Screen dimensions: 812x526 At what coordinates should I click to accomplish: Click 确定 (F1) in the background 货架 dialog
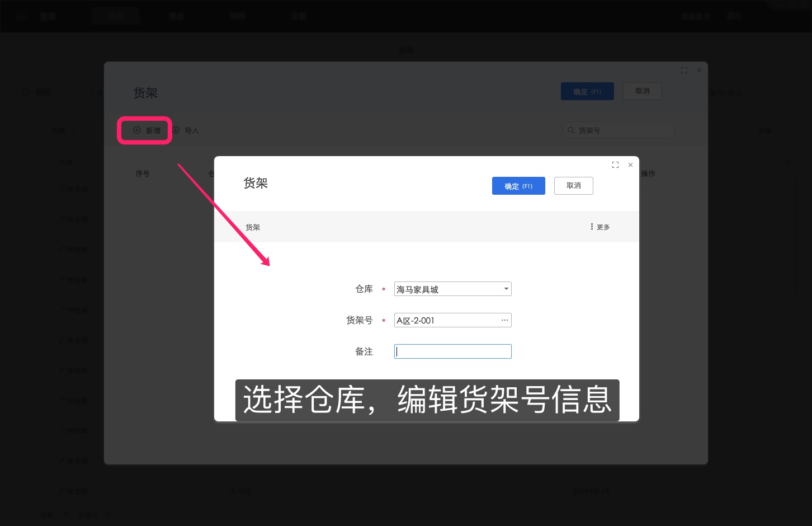point(587,91)
